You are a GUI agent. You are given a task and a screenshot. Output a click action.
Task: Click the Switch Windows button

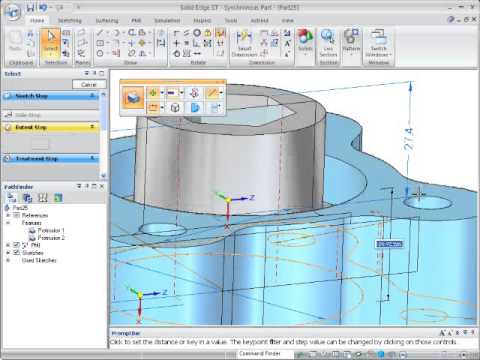point(379,43)
